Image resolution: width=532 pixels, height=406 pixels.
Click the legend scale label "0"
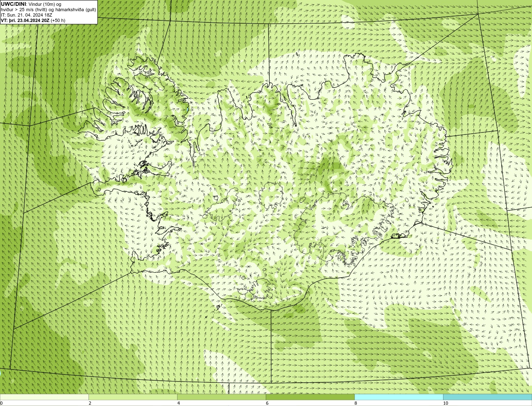(x=1, y=403)
